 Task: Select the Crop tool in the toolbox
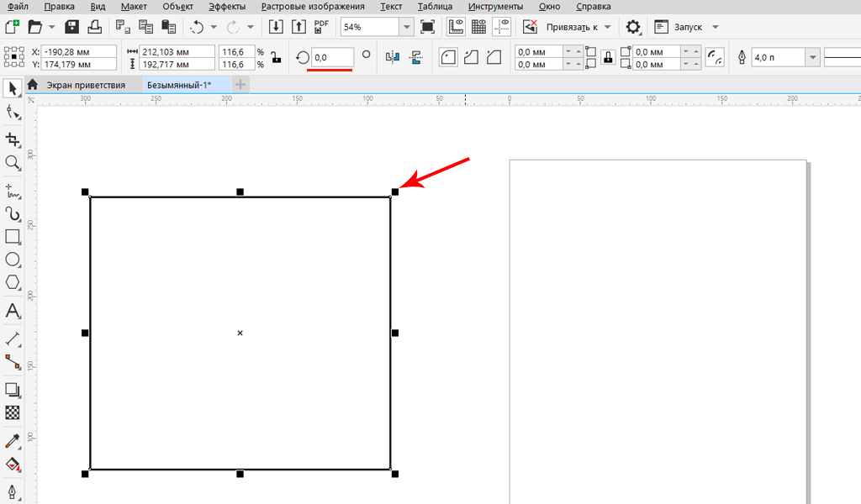click(13, 139)
